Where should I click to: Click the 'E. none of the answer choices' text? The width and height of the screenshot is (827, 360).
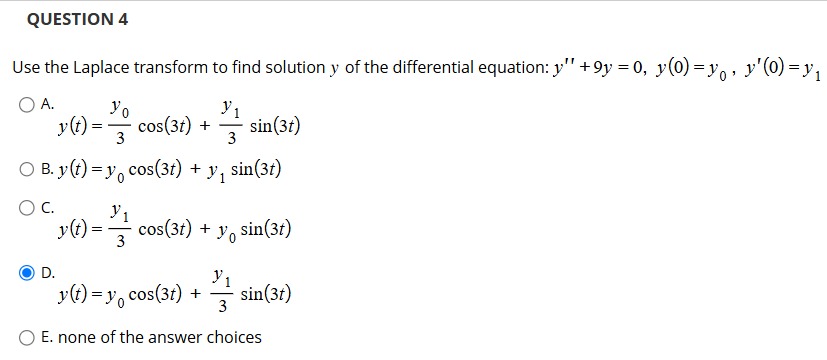pyautogui.click(x=151, y=337)
